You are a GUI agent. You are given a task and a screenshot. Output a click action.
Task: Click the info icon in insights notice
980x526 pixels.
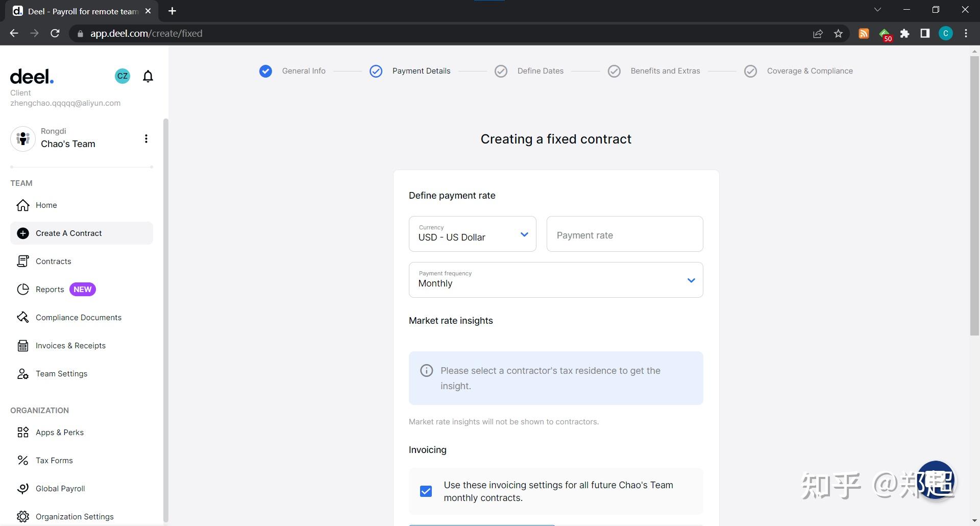coord(426,371)
